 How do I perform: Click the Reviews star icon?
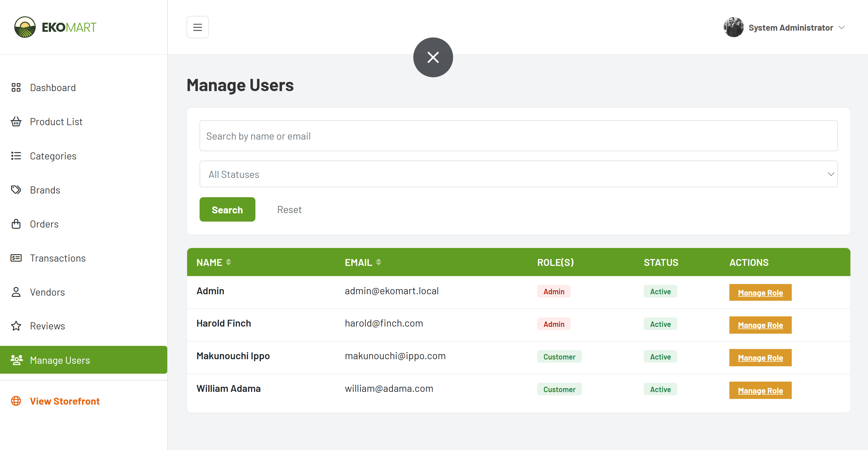click(16, 326)
